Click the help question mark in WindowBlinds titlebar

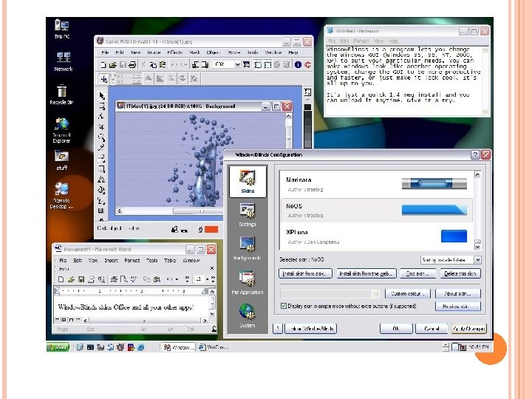pyautogui.click(x=475, y=154)
